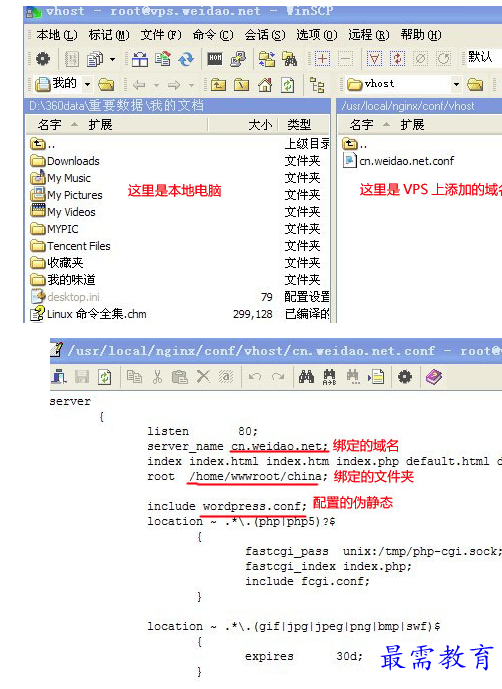Open the 本地(L) menu

click(x=57, y=35)
